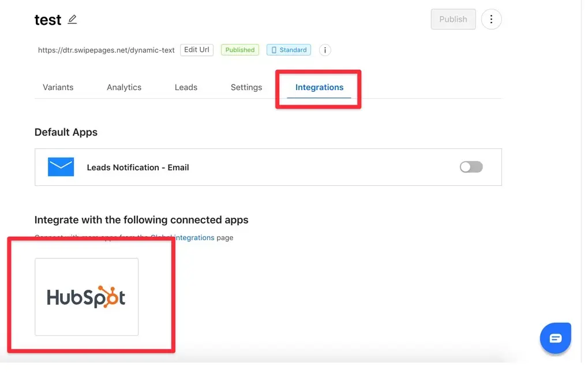This screenshot has width=588, height=377.
Task: Follow the Global integrations link
Action: (x=194, y=237)
